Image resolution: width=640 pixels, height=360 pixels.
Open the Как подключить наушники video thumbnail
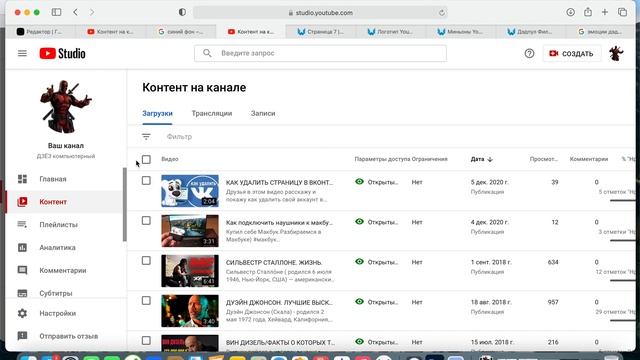click(190, 231)
